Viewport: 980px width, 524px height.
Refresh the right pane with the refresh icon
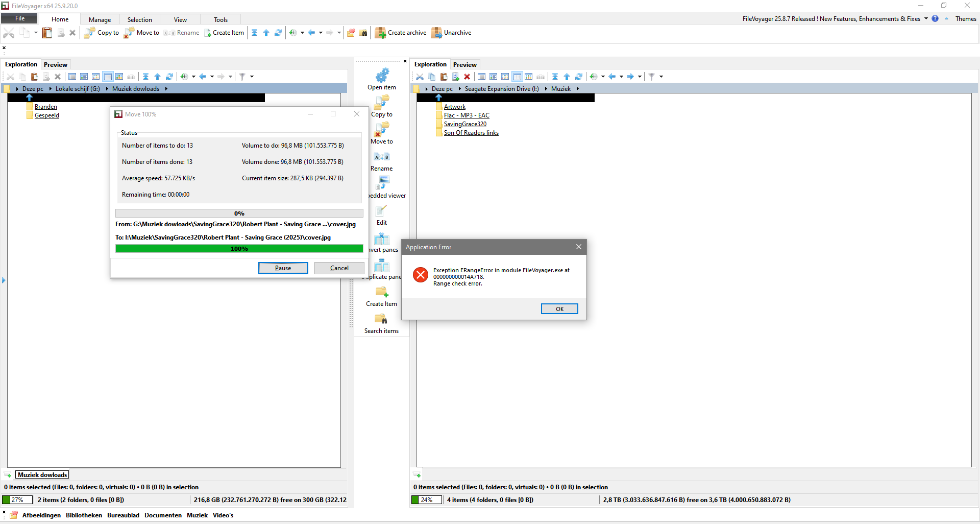click(x=578, y=77)
